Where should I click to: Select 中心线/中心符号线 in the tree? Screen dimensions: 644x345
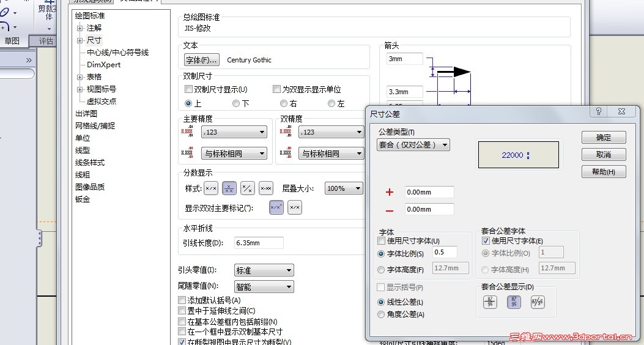coord(117,53)
